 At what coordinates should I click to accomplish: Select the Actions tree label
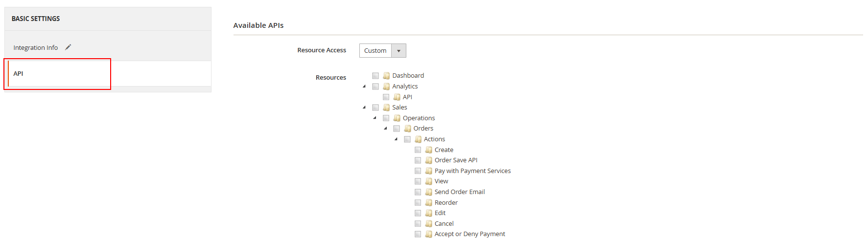coord(434,139)
